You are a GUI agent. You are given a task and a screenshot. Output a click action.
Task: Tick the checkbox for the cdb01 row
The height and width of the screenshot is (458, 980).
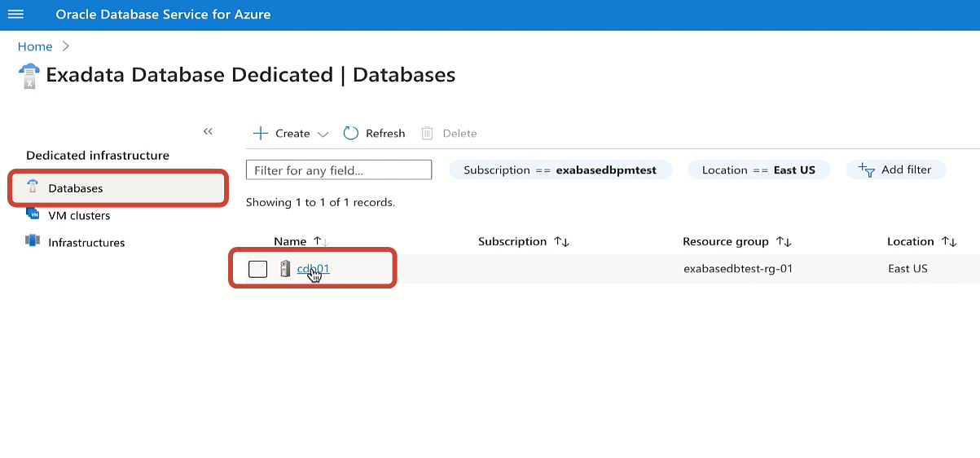257,269
